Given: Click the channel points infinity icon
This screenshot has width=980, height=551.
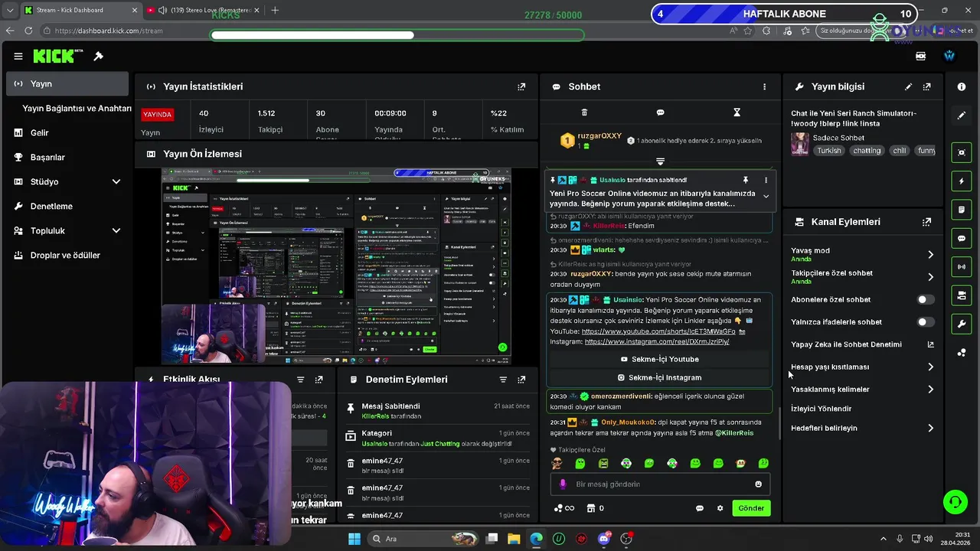Looking at the screenshot, I should (564, 508).
